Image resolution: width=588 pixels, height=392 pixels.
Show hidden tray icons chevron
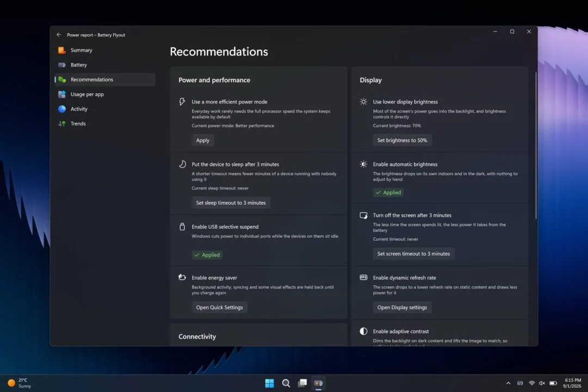[x=508, y=383]
